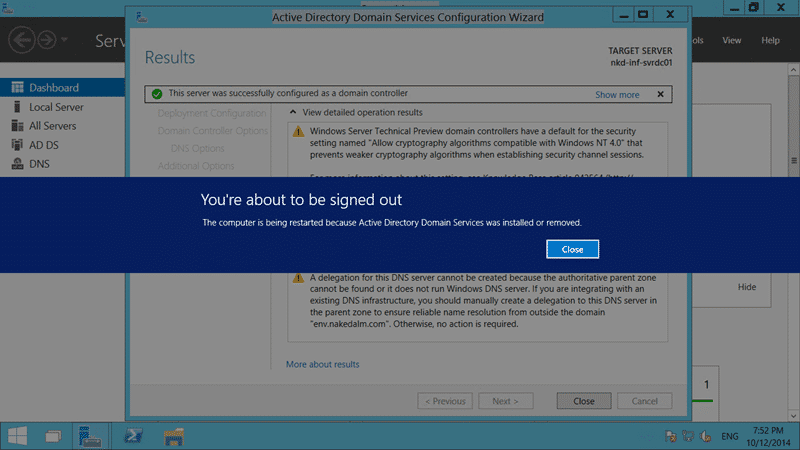Click Deployment Configuration wizard step
800x450 pixels.
tap(212, 113)
